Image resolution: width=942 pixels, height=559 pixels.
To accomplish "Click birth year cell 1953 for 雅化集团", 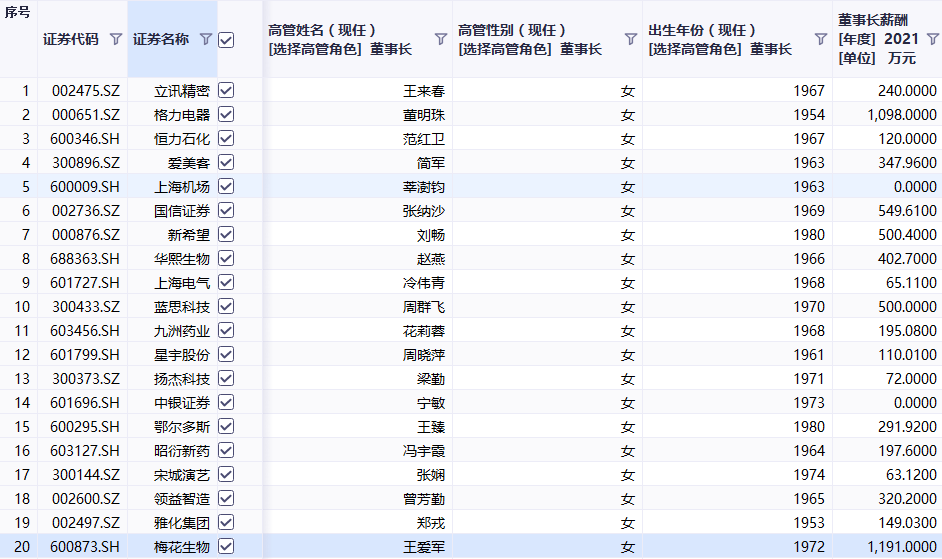I will (x=808, y=522).
